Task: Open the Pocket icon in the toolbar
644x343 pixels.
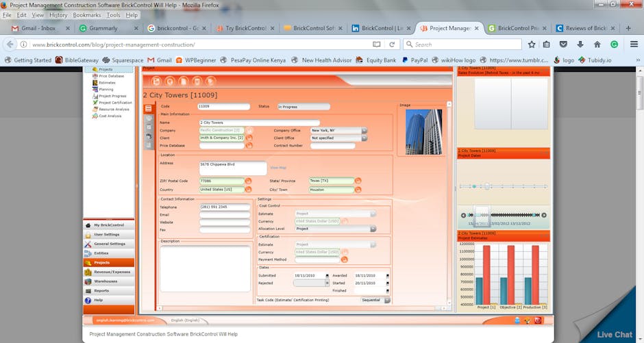Action: pyautogui.click(x=563, y=45)
